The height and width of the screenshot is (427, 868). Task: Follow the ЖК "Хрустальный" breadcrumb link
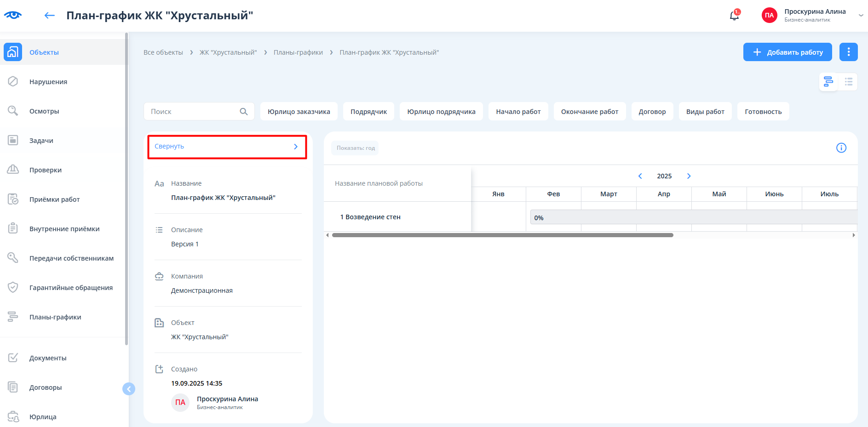click(228, 52)
